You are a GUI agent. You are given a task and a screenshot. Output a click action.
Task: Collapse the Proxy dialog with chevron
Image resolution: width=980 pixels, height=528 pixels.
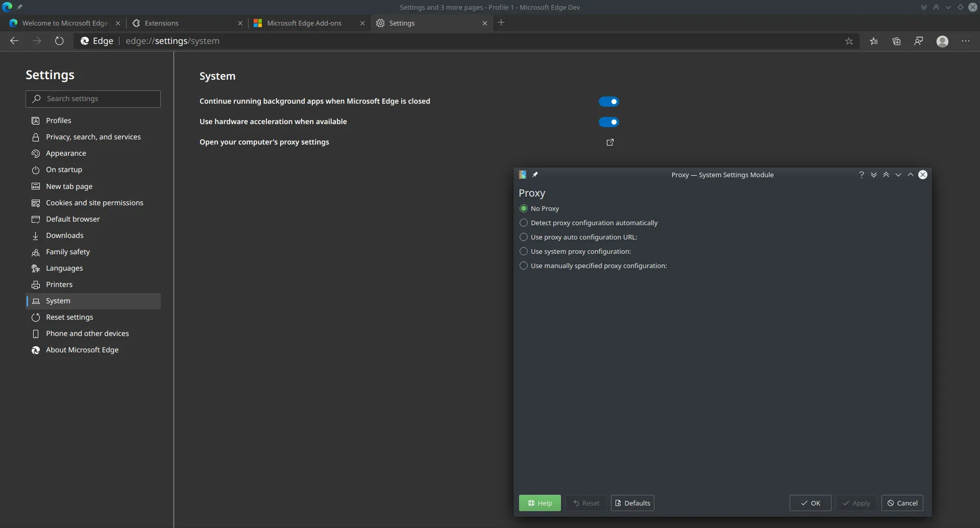[912, 175]
